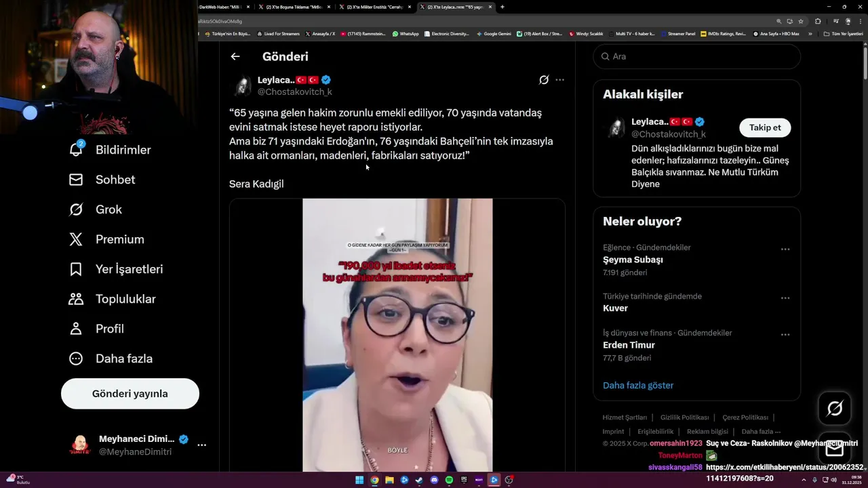Screen dimensions: 868x488
Task: Open the more options for the Kuver trend
Action: (x=785, y=298)
